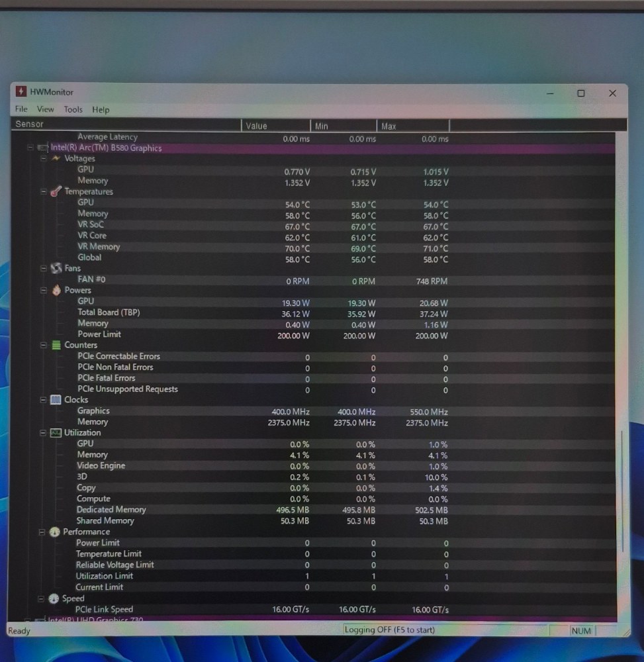This screenshot has height=662, width=644.
Task: Collapse the Fans section
Action: tap(44, 268)
